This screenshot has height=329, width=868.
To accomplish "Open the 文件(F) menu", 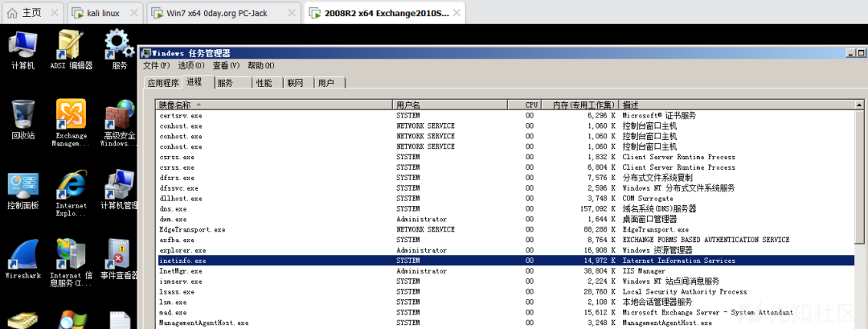I will (157, 65).
